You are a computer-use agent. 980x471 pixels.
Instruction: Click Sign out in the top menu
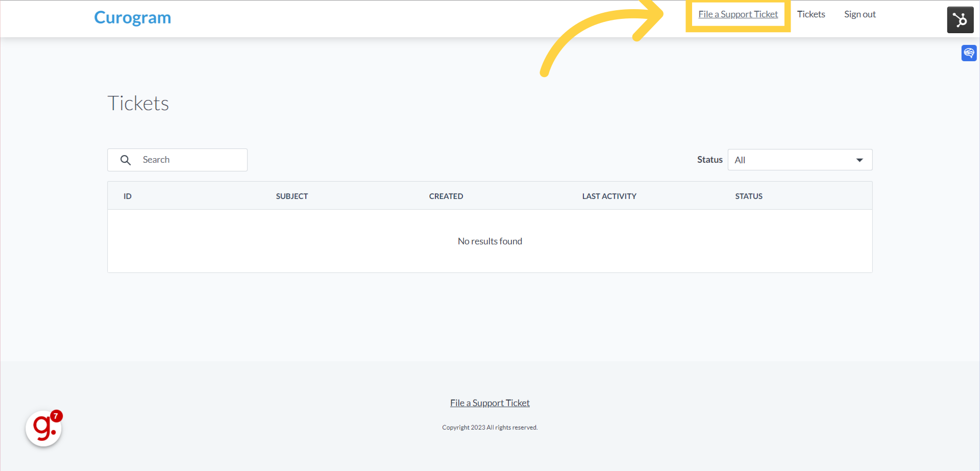(x=860, y=14)
